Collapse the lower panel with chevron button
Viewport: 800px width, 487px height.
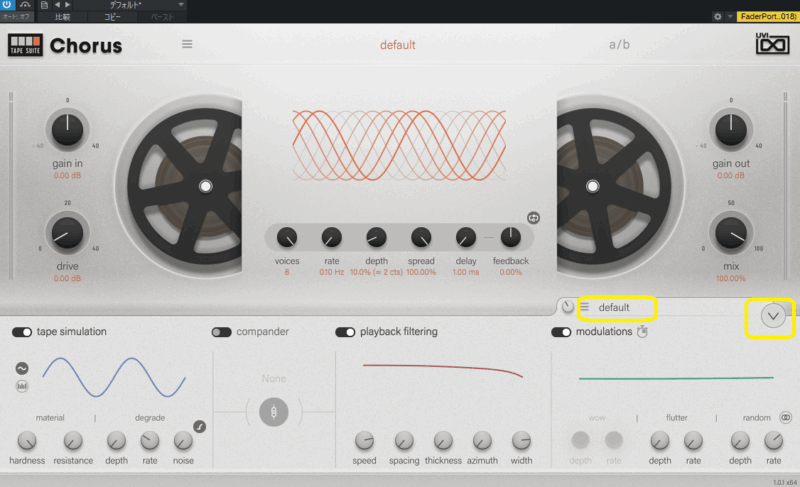pyautogui.click(x=772, y=315)
